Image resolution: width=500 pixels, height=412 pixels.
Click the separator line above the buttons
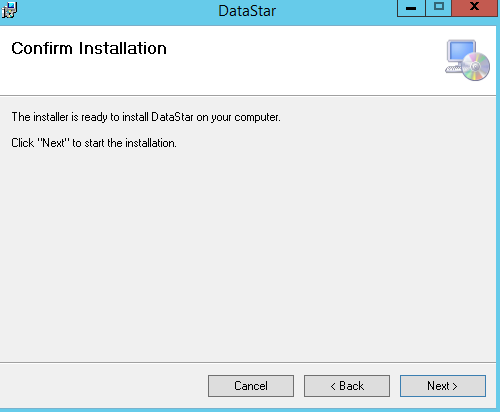248,362
